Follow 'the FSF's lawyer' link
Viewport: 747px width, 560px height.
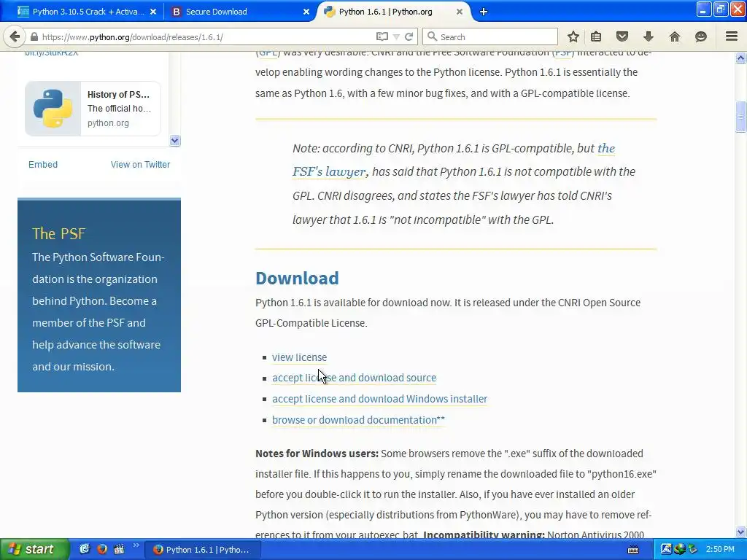click(329, 171)
